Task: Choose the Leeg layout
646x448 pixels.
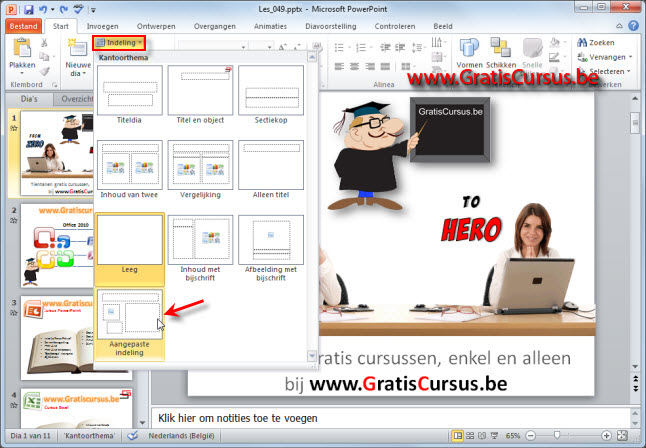Action: [129, 249]
